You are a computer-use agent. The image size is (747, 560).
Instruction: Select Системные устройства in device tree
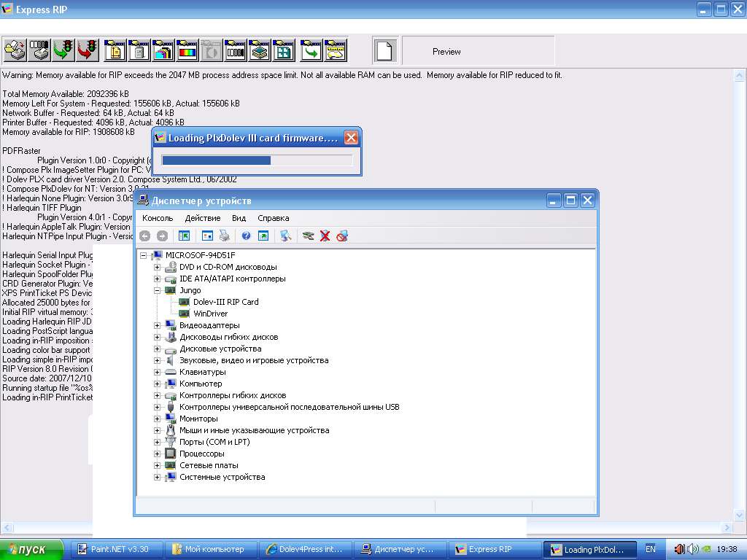pyautogui.click(x=222, y=477)
